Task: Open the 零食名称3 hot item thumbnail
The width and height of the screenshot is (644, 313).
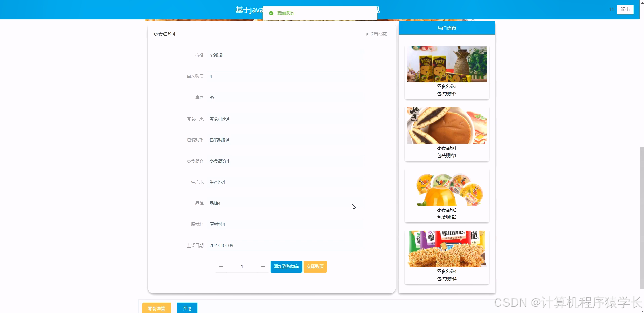Action: 447,64
